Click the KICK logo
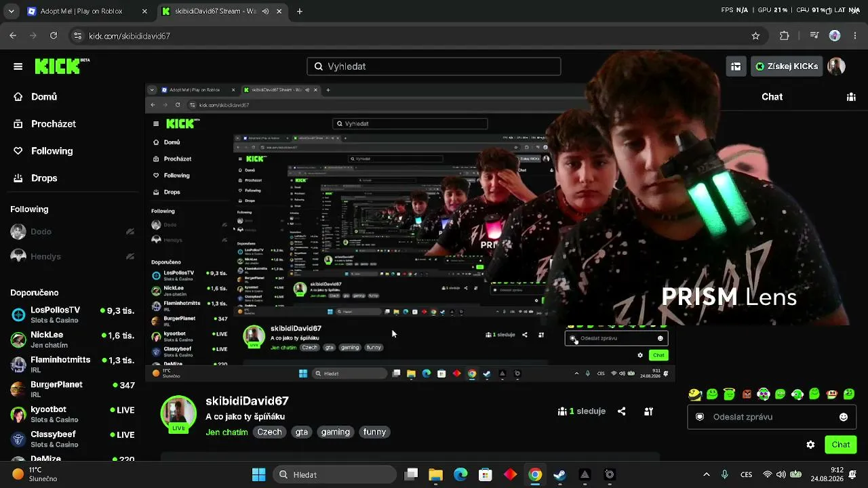868x488 pixels. point(62,66)
